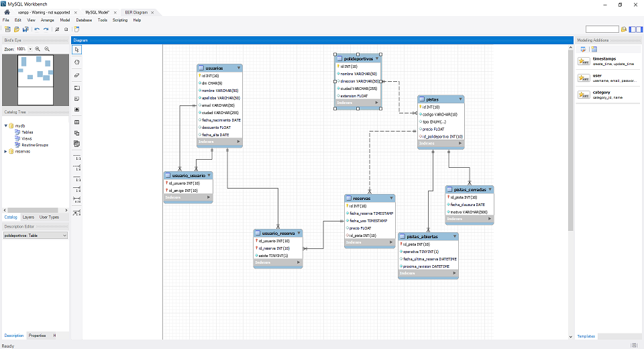This screenshot has width=644, height=349.
Task: Select the eraser tool
Action: 77,75
